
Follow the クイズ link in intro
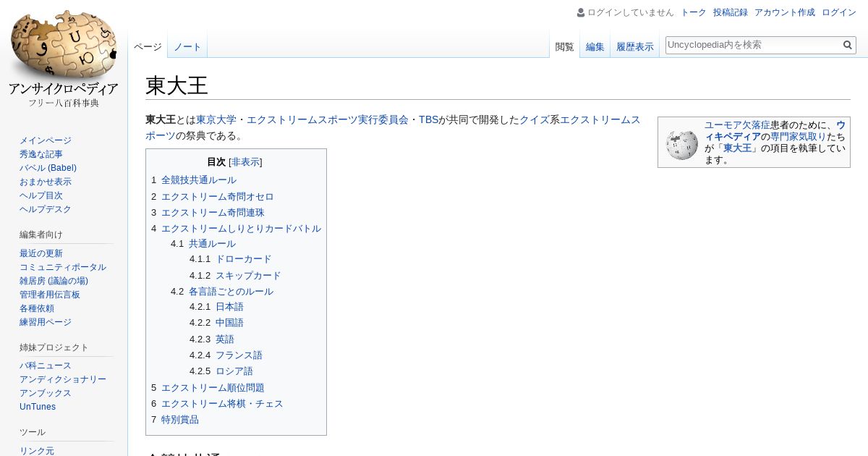[535, 120]
